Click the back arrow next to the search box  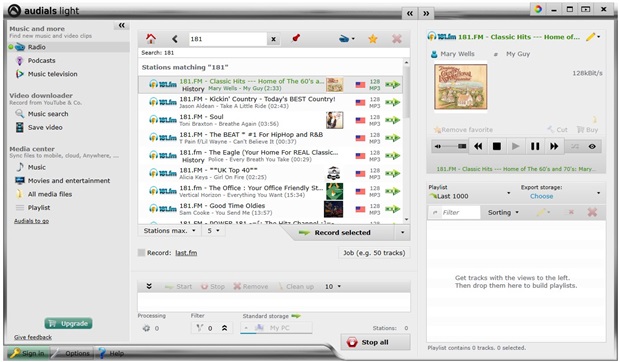pyautogui.click(x=174, y=39)
